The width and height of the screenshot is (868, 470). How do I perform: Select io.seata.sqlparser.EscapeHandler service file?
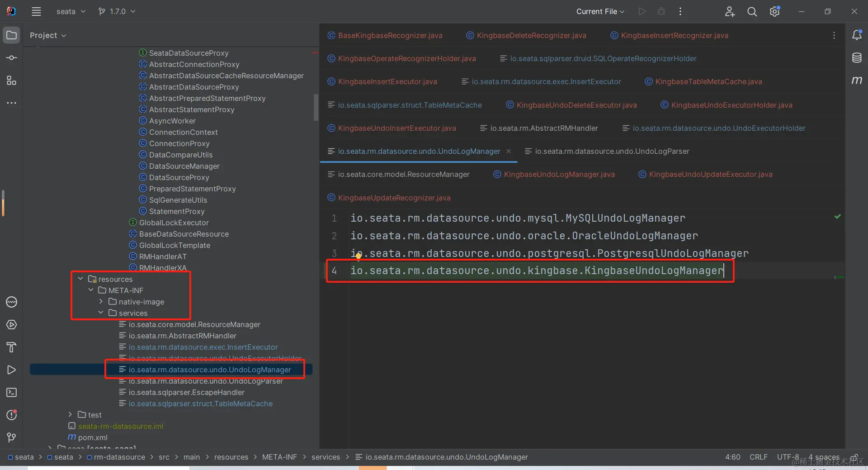[x=186, y=392]
